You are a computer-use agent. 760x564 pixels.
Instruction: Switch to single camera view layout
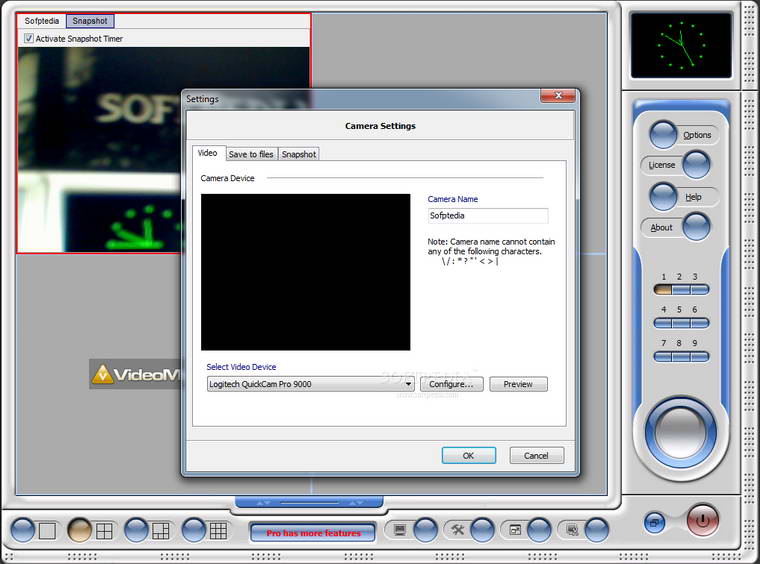coord(23,530)
